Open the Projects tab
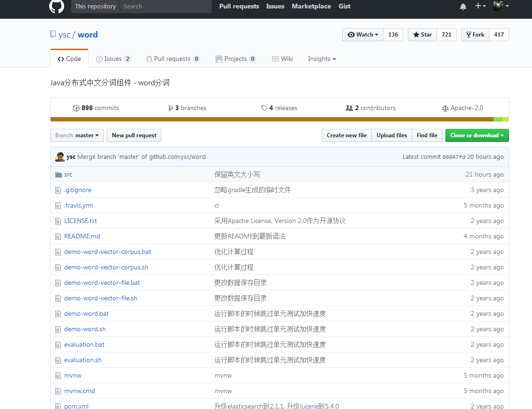Viewport: 532px width, 409px height. [x=236, y=59]
